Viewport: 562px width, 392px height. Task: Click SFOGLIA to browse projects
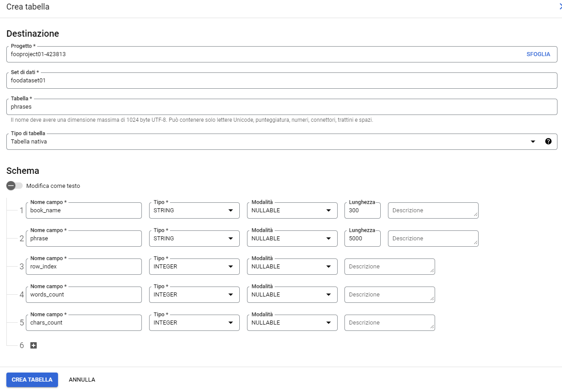(538, 54)
